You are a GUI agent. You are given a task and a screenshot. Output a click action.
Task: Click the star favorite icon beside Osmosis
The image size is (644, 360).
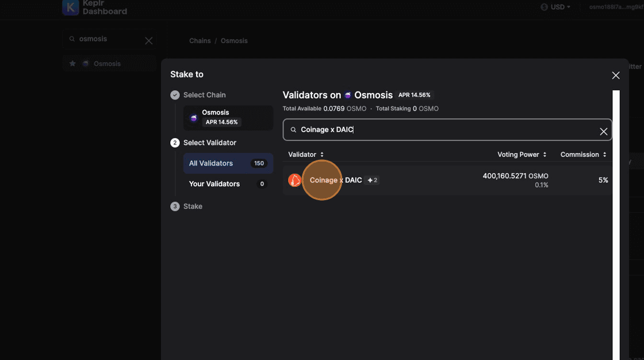72,64
